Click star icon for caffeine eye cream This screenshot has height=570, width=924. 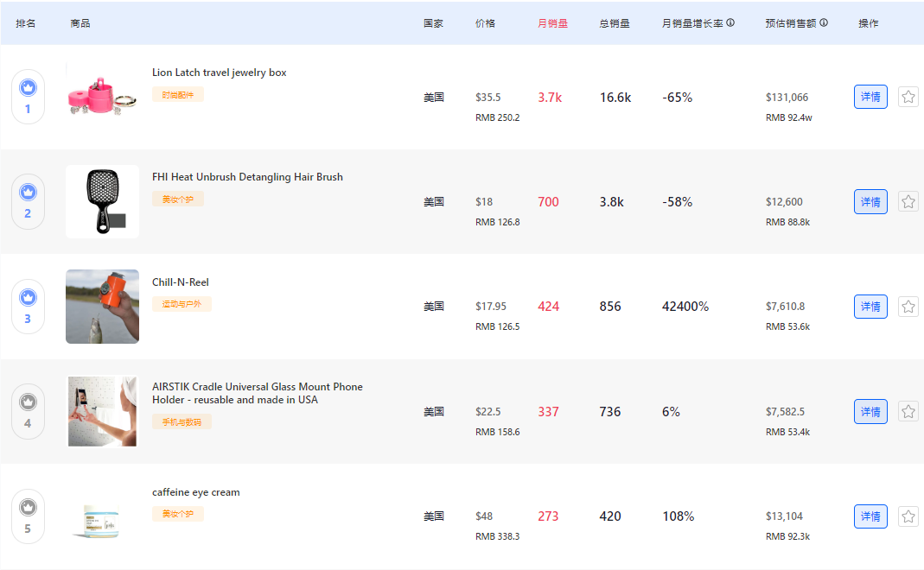(x=908, y=516)
